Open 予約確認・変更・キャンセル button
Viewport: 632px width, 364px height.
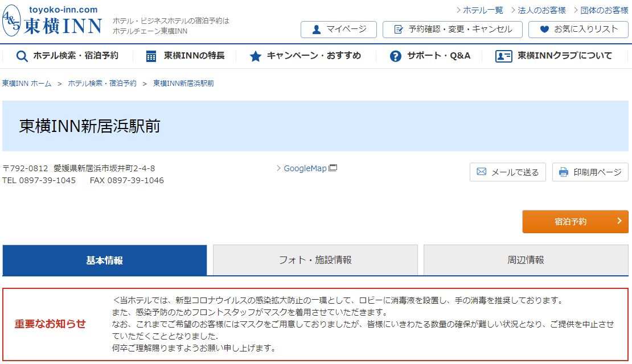point(452,30)
